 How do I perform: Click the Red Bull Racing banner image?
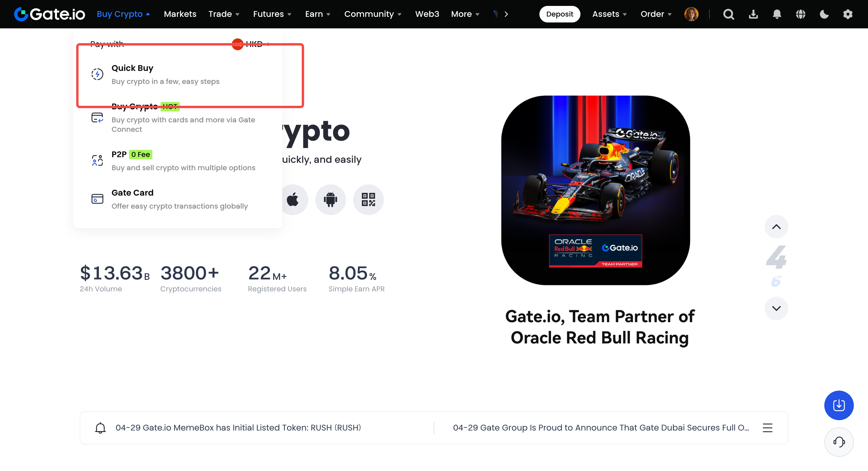[595, 190]
